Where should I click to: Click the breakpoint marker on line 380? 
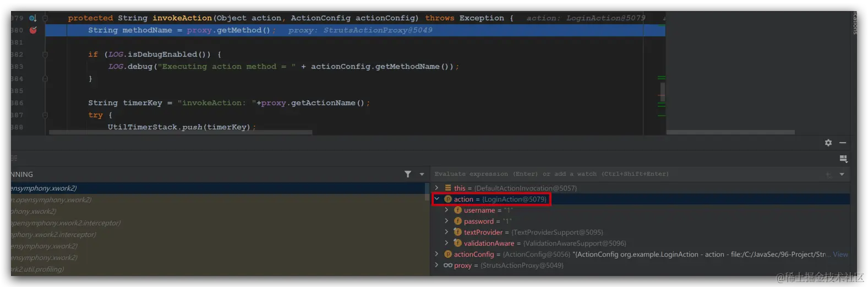click(x=33, y=30)
